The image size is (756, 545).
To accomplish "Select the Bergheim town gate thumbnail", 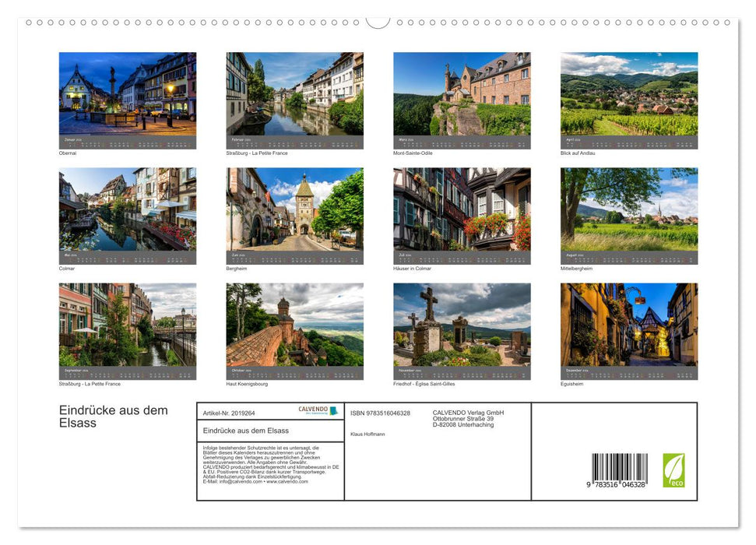I will pyautogui.click(x=294, y=212).
